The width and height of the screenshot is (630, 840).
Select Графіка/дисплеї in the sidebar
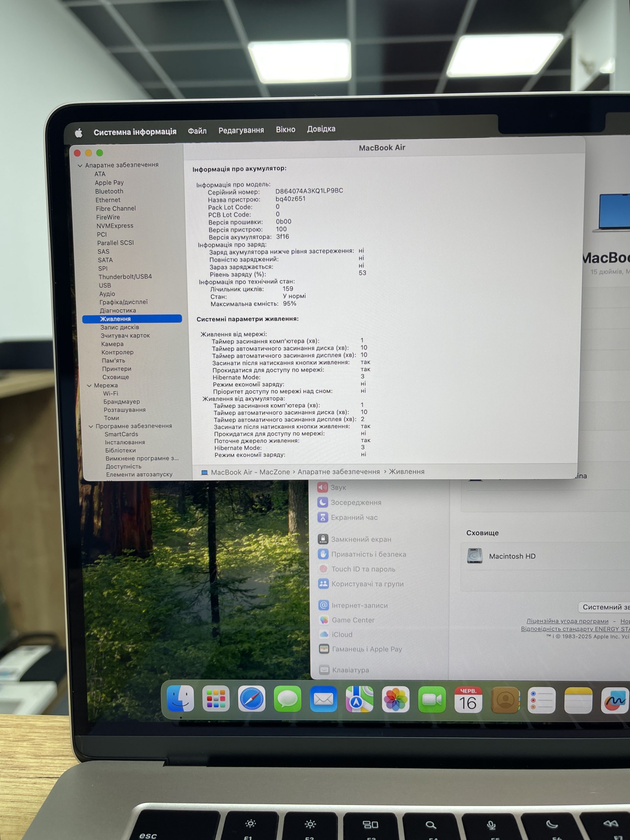(123, 302)
